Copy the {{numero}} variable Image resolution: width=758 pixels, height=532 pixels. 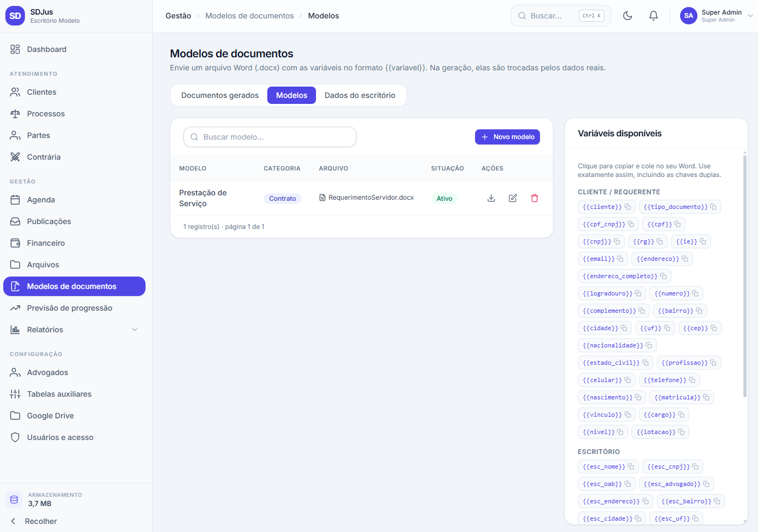point(676,293)
